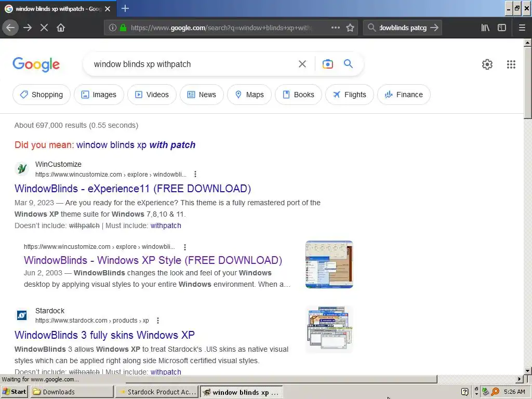Click the vertical scrollbar up arrow
The image size is (532, 399).
pos(527,43)
